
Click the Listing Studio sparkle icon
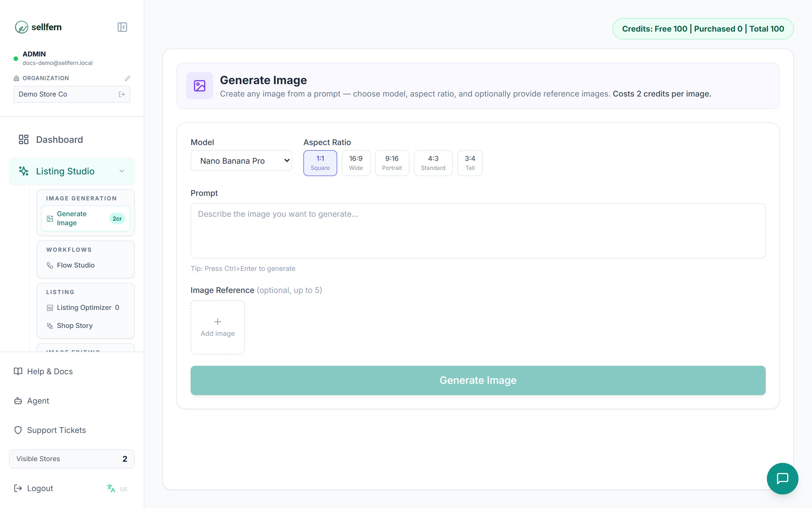pos(23,171)
